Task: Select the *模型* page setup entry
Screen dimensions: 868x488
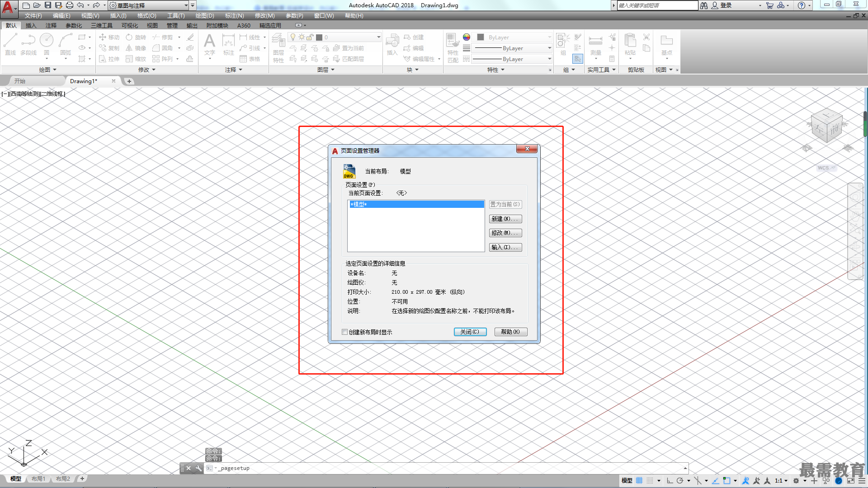Action: 416,204
